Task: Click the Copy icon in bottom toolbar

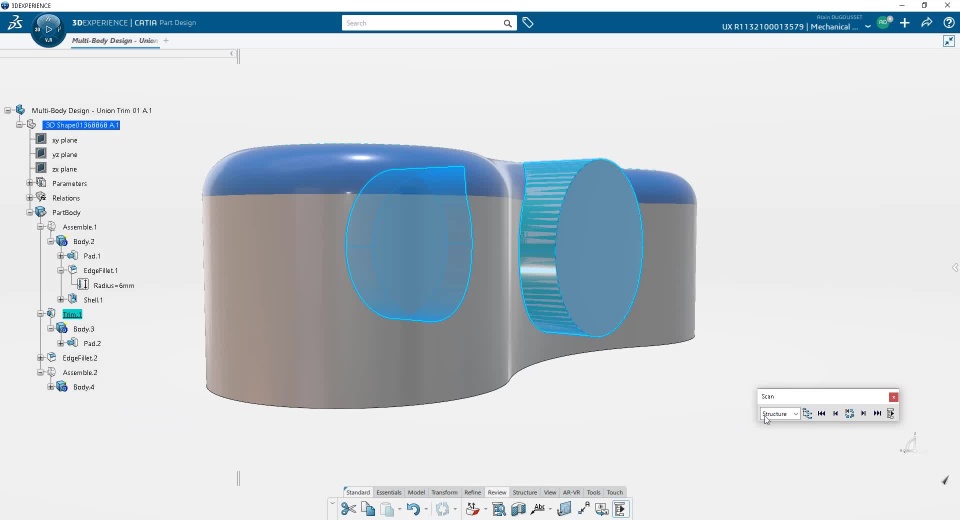Action: 368,509
